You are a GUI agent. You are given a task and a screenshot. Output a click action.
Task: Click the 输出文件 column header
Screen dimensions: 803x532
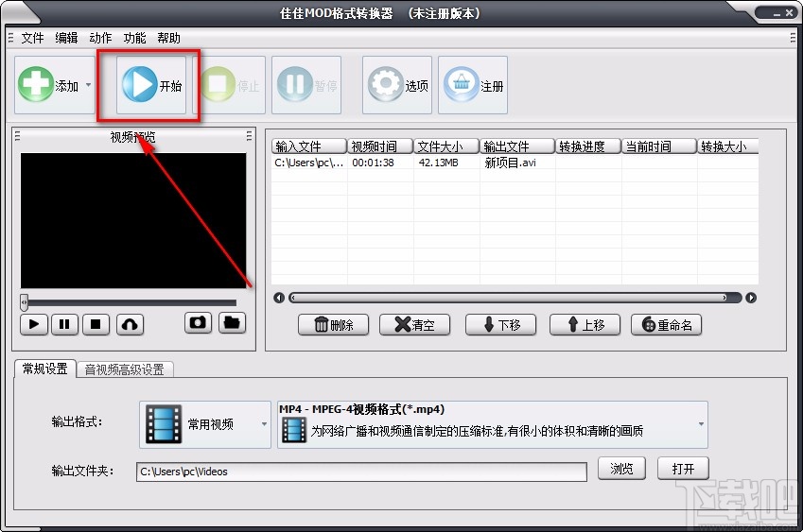coord(517,146)
